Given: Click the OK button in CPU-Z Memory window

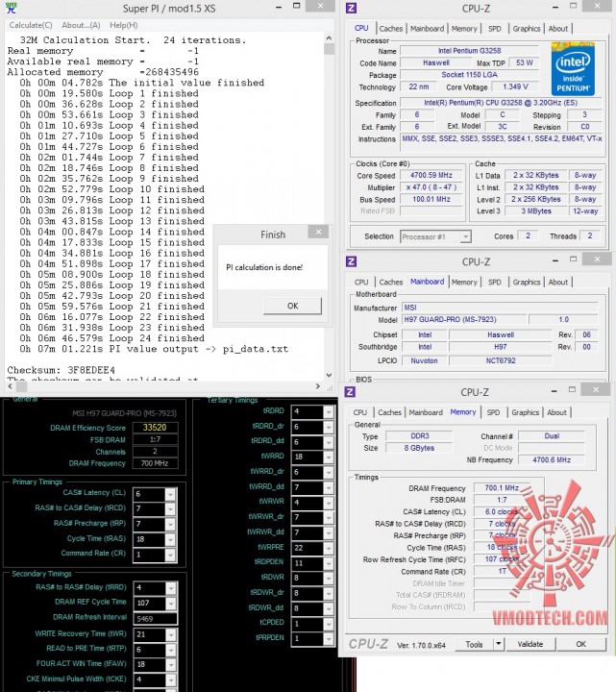Looking at the screenshot, I should point(581,644).
